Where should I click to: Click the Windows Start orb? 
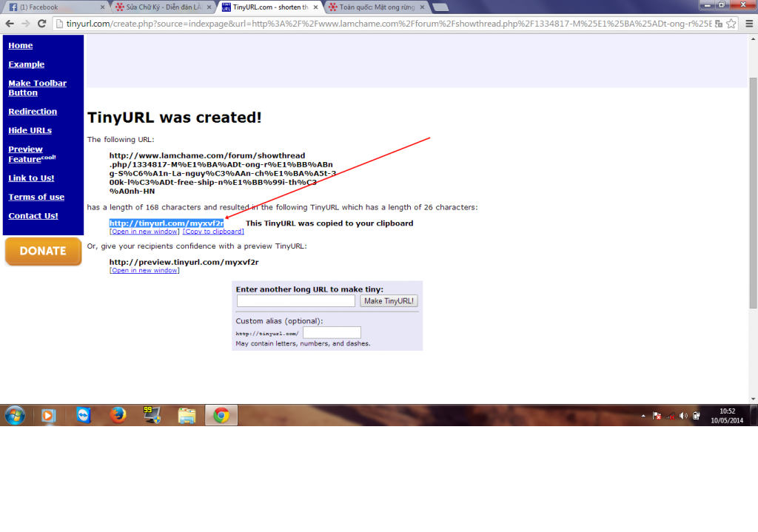pyautogui.click(x=15, y=415)
